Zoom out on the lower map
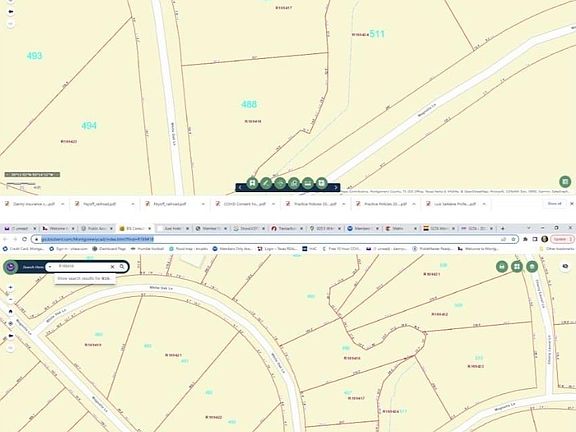Viewport: 576px width, 432px height. [x=11, y=299]
